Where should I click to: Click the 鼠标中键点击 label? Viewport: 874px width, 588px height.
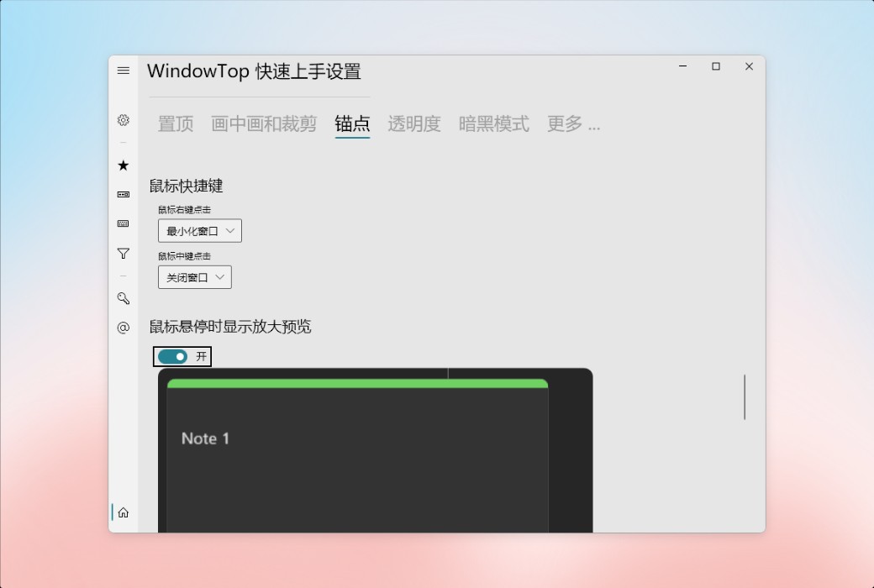[x=184, y=256]
